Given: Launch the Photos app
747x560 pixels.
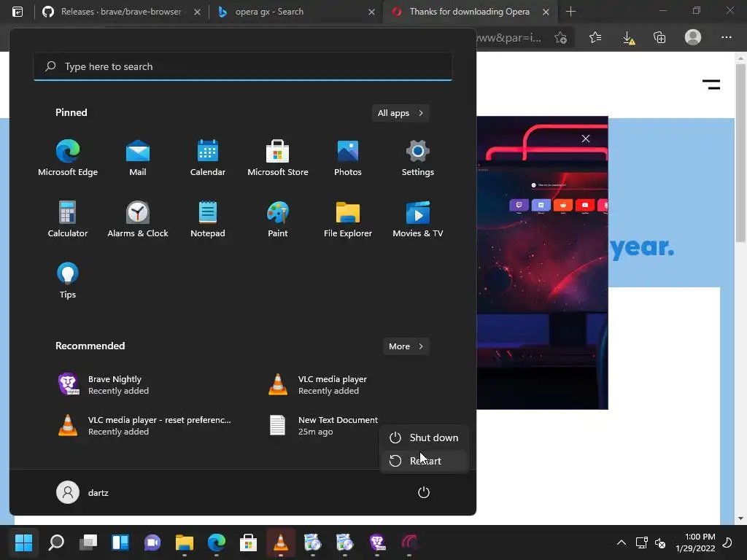Looking at the screenshot, I should (348, 158).
